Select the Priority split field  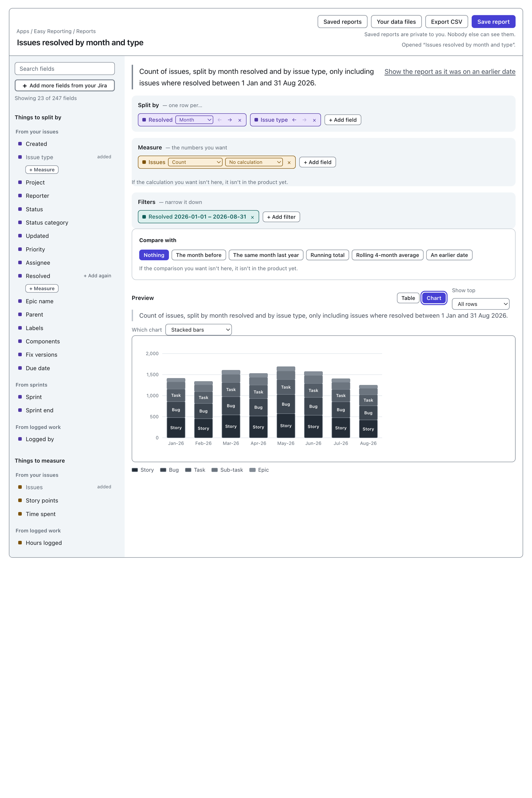pos(65,249)
